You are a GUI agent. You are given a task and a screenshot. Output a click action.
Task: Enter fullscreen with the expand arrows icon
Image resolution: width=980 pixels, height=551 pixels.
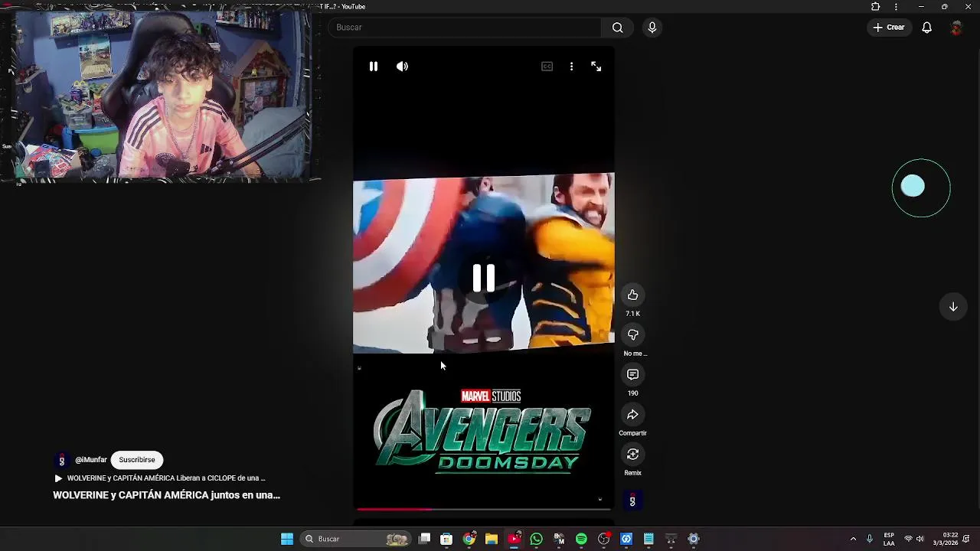coord(596,67)
